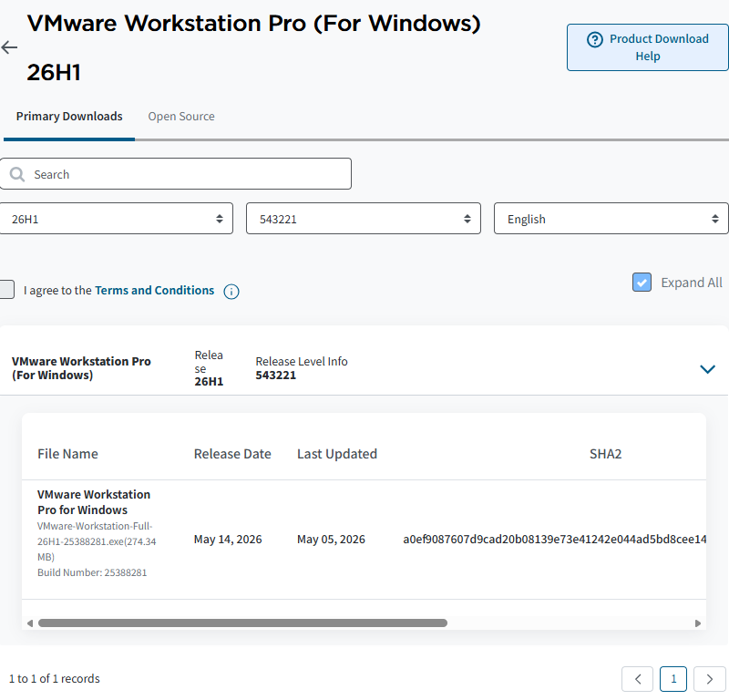Click the May 14, 2026 release date
729x700 pixels.
(x=228, y=540)
